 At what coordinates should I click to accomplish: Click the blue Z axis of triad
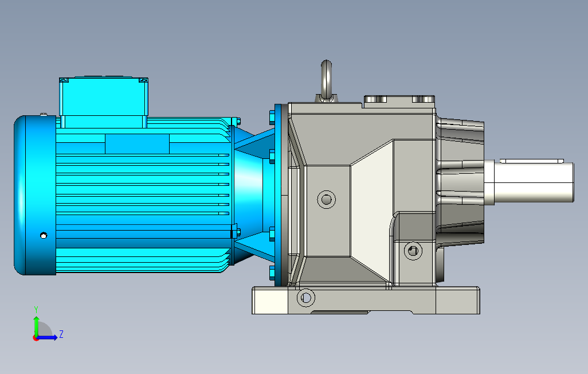coord(47,338)
